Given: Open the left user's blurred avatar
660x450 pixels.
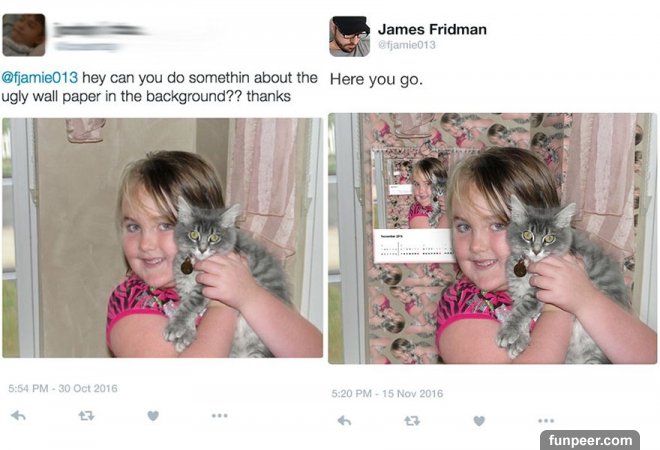Looking at the screenshot, I should [24, 35].
